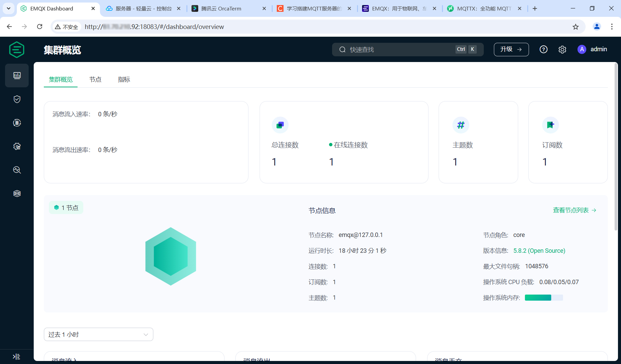The image size is (621, 364).
Task: Open the 过去 1 小时 time range dropdown
Action: coord(98,334)
